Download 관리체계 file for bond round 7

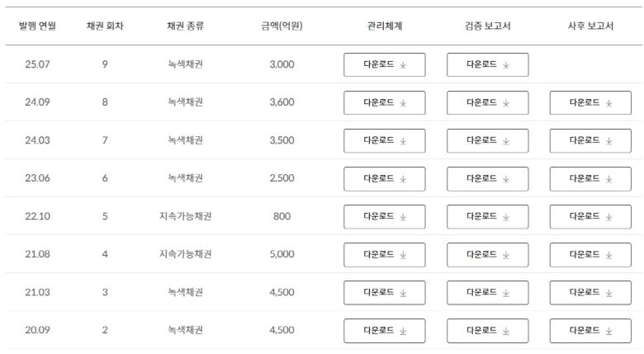tap(384, 140)
